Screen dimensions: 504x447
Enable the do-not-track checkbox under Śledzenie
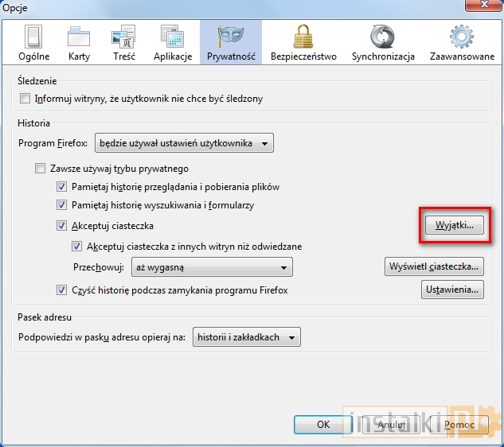[25, 99]
